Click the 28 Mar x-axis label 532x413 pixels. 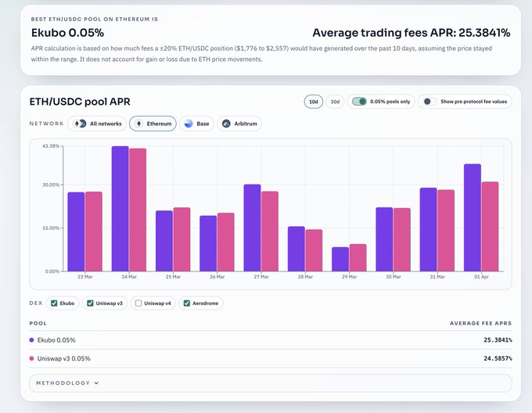(x=305, y=277)
